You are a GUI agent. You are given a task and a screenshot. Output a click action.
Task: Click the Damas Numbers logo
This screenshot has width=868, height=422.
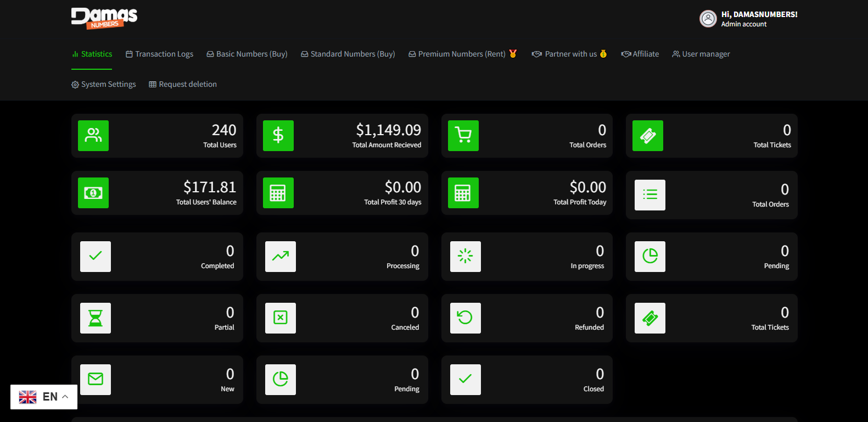click(x=104, y=18)
